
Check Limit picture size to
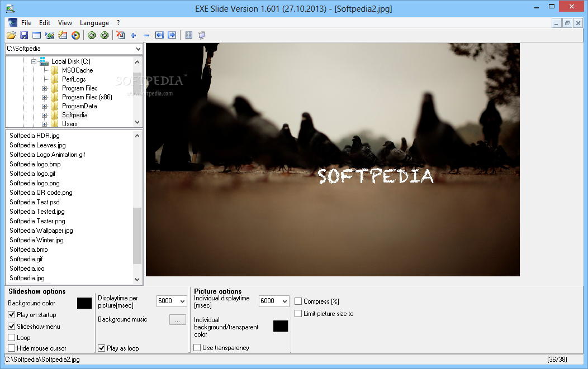click(x=298, y=314)
